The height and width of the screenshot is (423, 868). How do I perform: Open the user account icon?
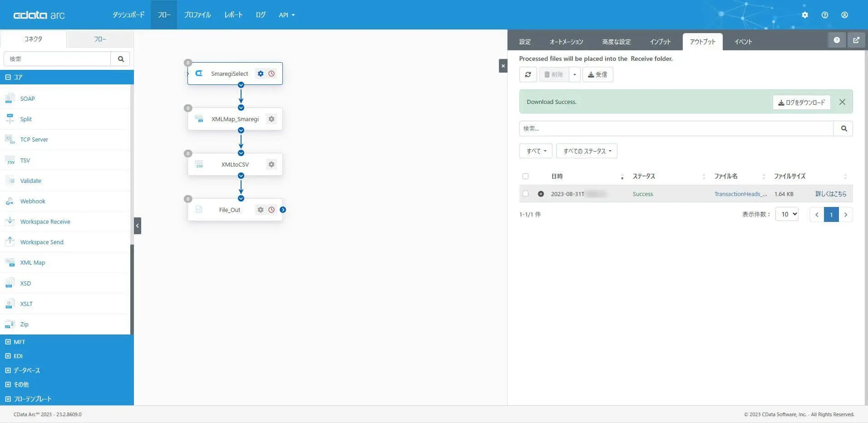pos(844,15)
